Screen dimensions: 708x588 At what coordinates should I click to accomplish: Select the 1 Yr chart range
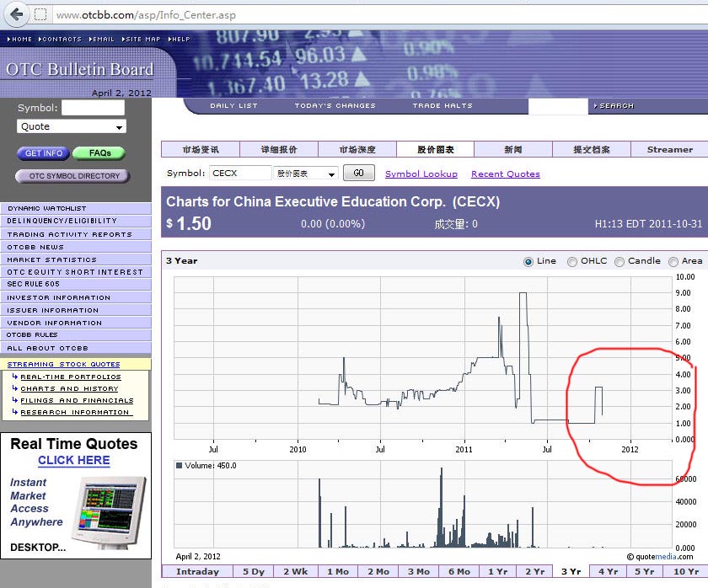(x=497, y=571)
